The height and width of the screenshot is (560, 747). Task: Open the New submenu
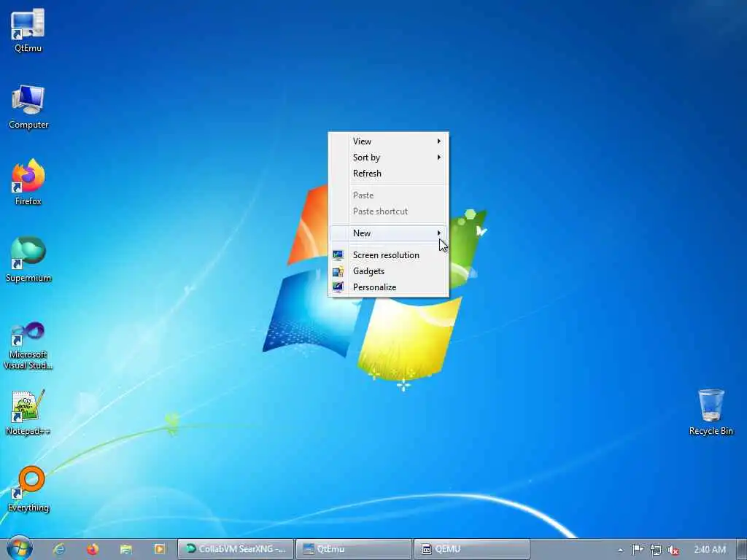click(x=388, y=233)
